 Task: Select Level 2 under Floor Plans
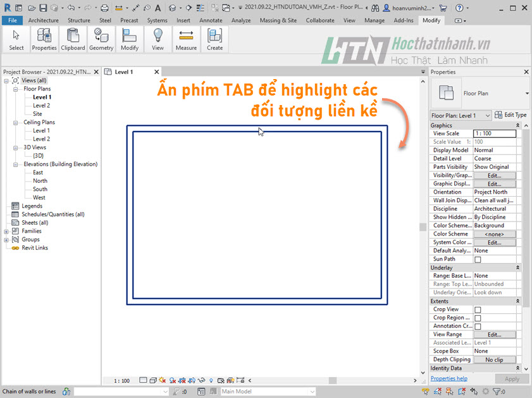tap(41, 106)
